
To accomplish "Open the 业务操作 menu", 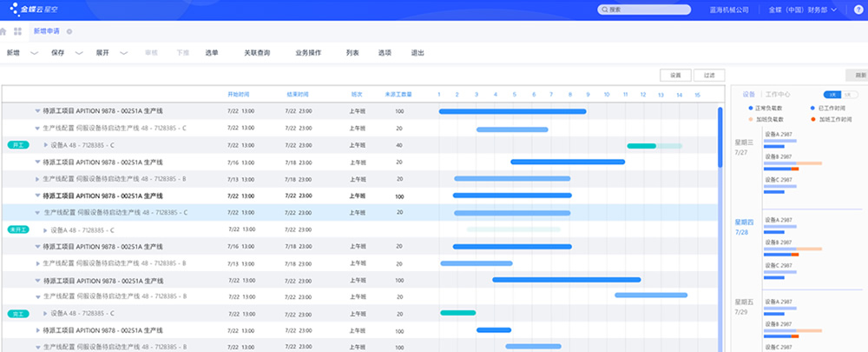I will click(x=308, y=53).
